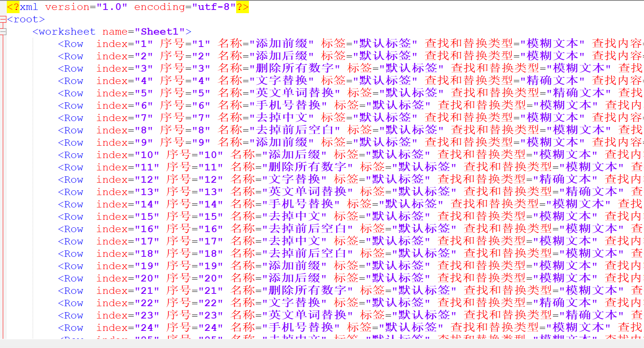
Task: Click 查找和替换类型="精确文本" in Row 4
Action: click(505, 81)
